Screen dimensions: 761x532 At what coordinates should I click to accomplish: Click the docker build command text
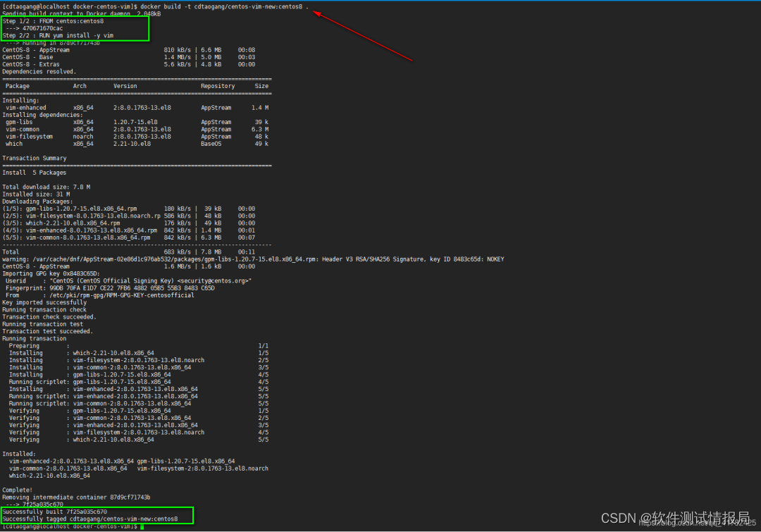tap(224, 7)
